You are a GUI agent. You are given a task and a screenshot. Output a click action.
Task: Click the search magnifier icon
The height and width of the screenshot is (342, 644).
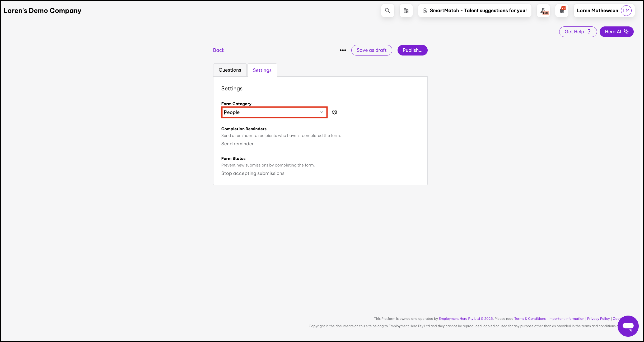coord(388,11)
